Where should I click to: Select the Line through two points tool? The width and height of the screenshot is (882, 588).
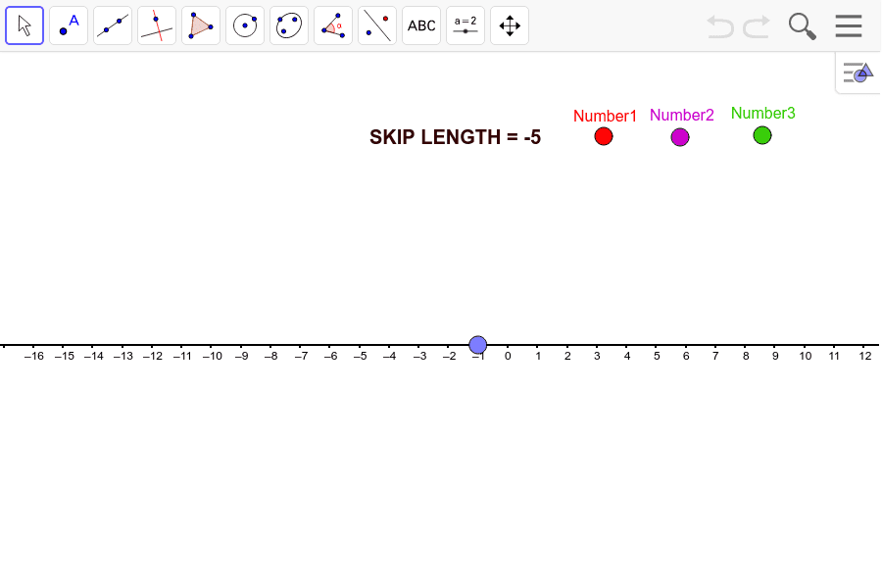[113, 25]
